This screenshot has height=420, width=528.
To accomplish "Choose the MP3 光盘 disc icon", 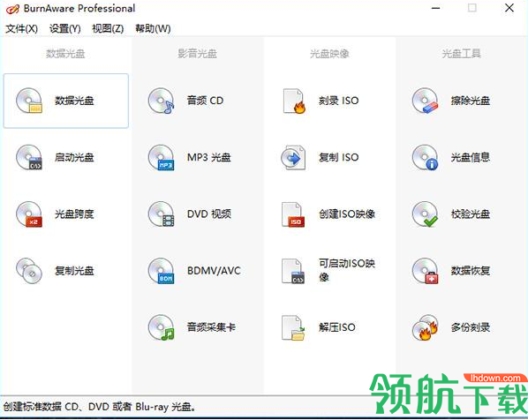I will coord(162,157).
